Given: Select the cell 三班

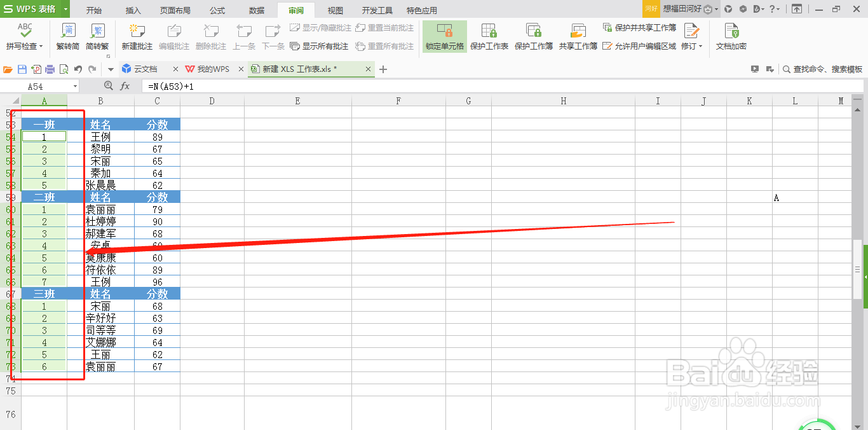Looking at the screenshot, I should point(44,295).
